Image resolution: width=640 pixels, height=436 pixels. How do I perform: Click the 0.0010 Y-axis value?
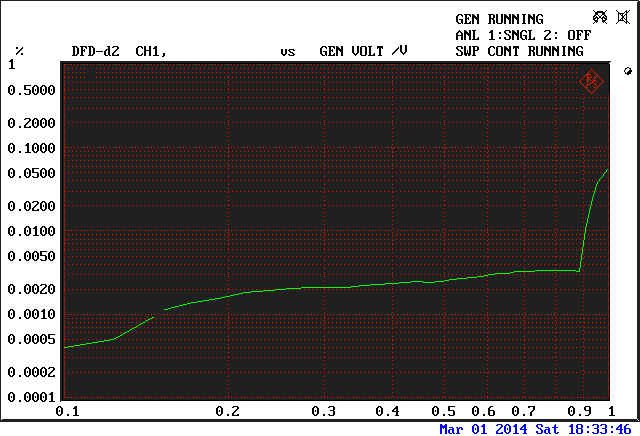pyautogui.click(x=31, y=314)
